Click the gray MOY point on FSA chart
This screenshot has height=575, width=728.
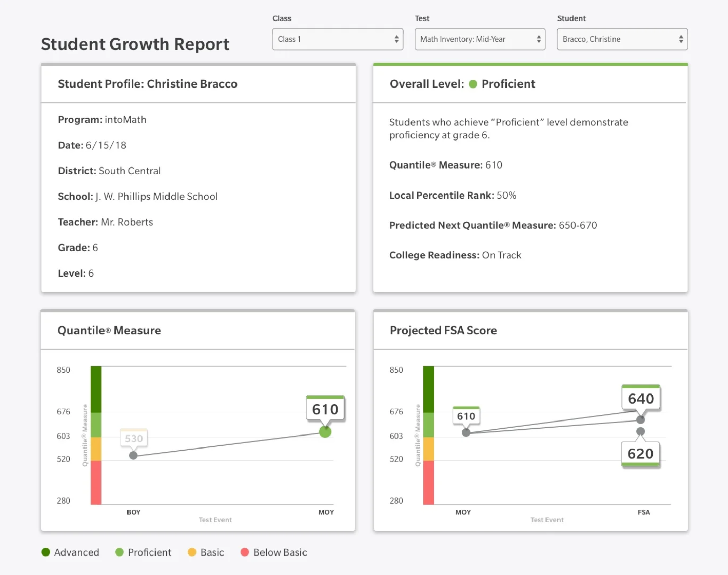pyautogui.click(x=466, y=432)
